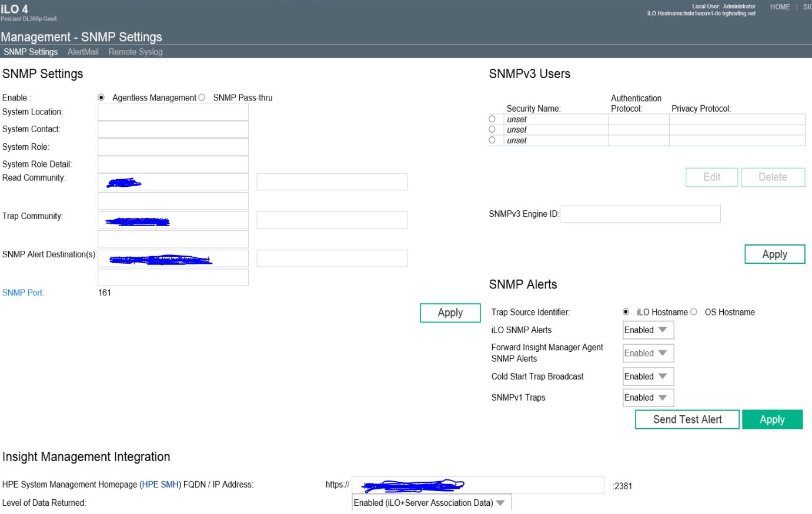Select third unset SNMPv3 user radio
The width and height of the screenshot is (812, 514).
(x=492, y=140)
